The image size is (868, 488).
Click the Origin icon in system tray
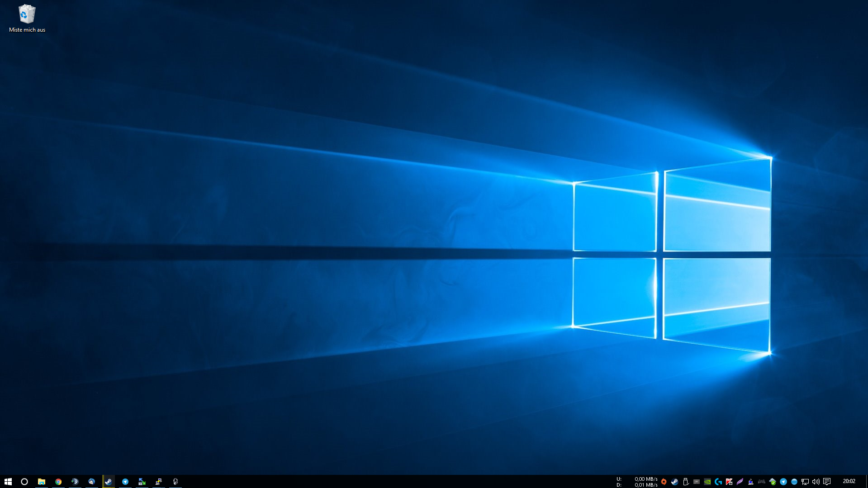tap(664, 482)
